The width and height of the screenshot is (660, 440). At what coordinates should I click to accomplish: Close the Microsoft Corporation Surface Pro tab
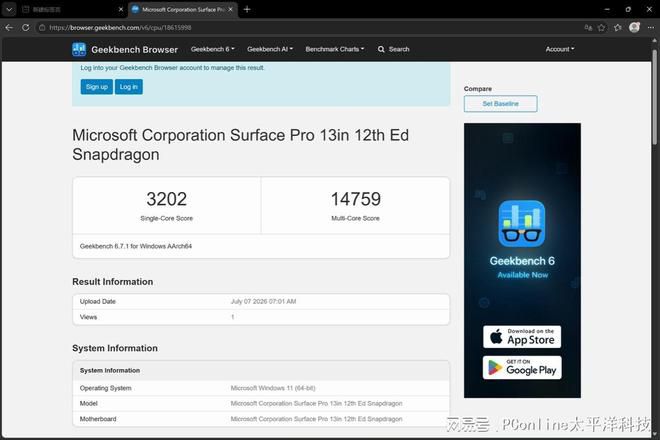[230, 9]
